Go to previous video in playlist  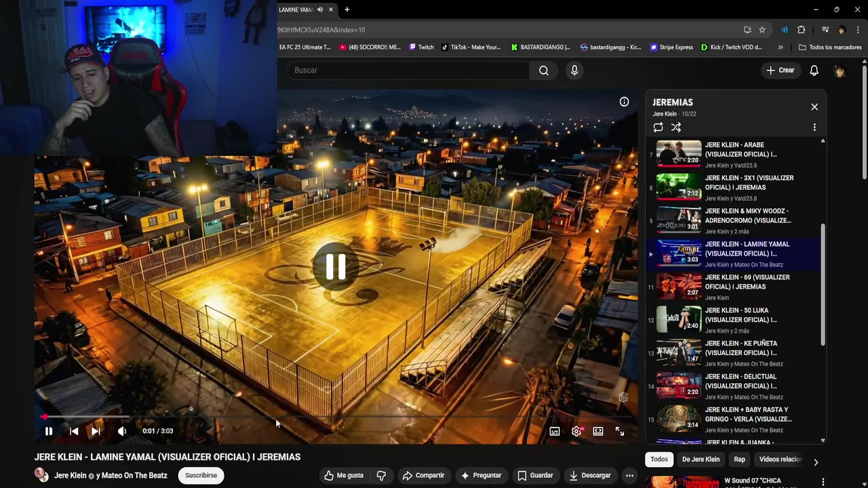pyautogui.click(x=74, y=431)
